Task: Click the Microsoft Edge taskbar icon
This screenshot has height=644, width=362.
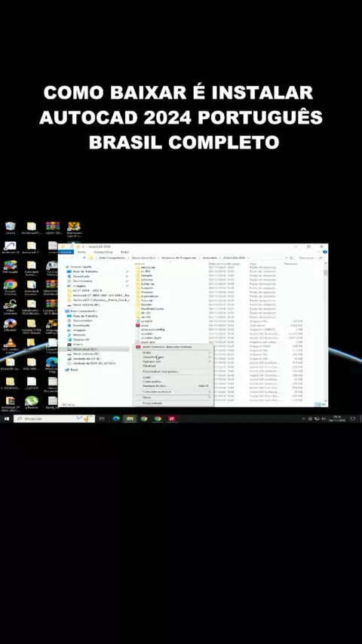Action: 116,419
